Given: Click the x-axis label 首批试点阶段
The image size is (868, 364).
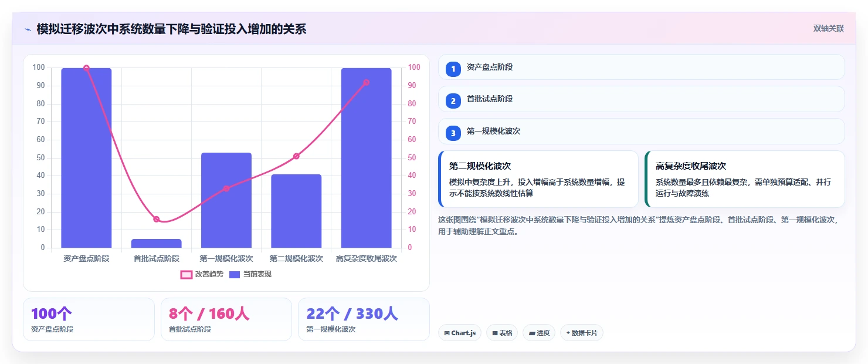Looking at the screenshot, I should [156, 258].
